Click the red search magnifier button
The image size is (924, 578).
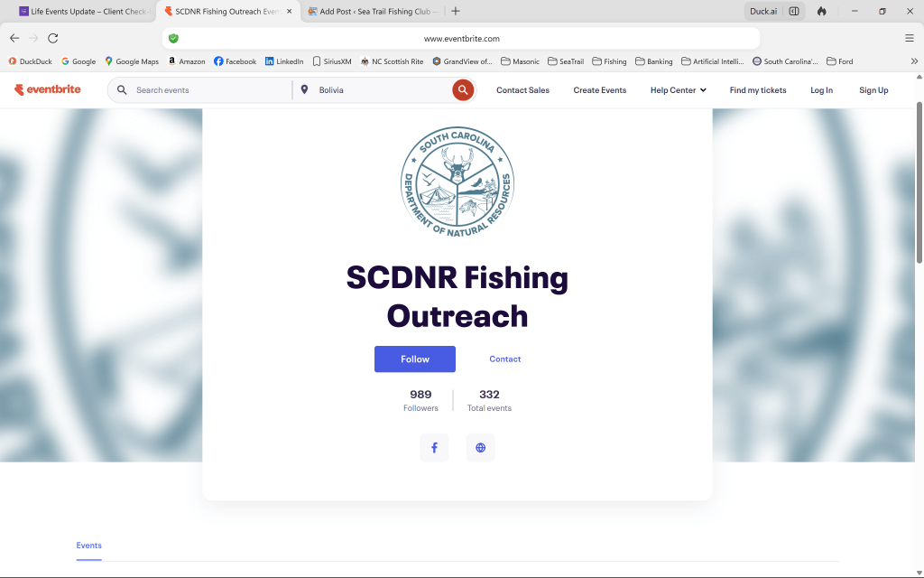(463, 90)
